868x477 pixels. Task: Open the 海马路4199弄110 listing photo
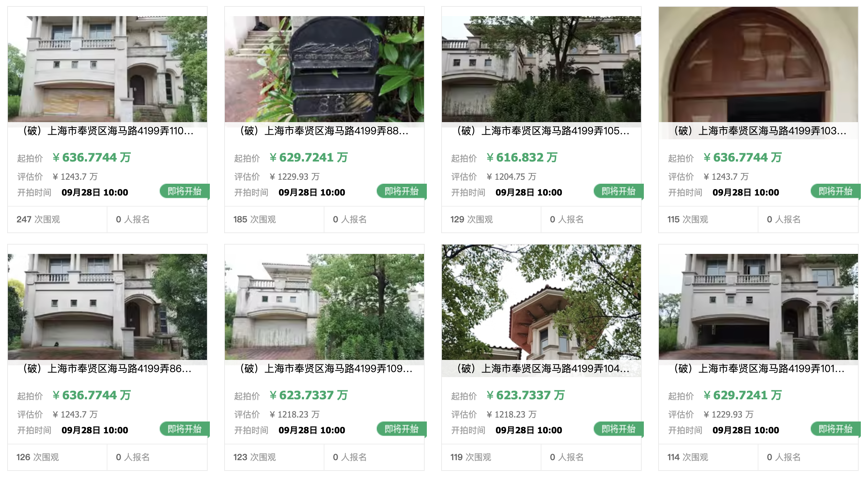[x=107, y=69]
